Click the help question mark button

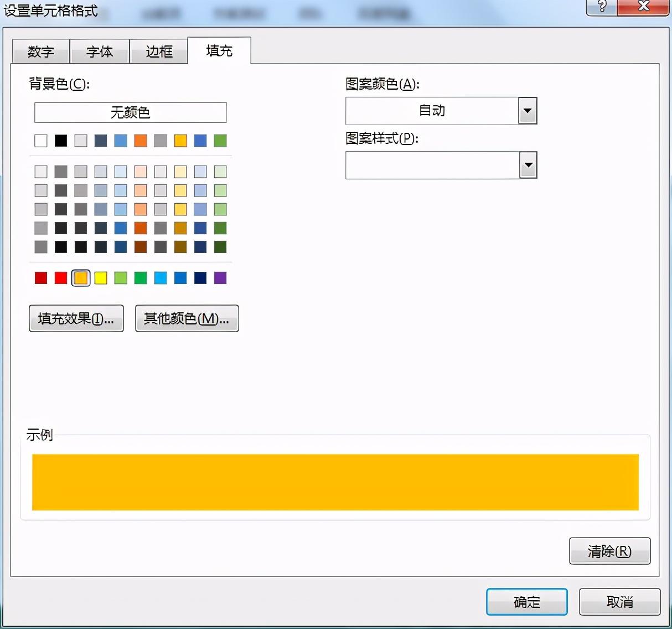click(x=602, y=7)
